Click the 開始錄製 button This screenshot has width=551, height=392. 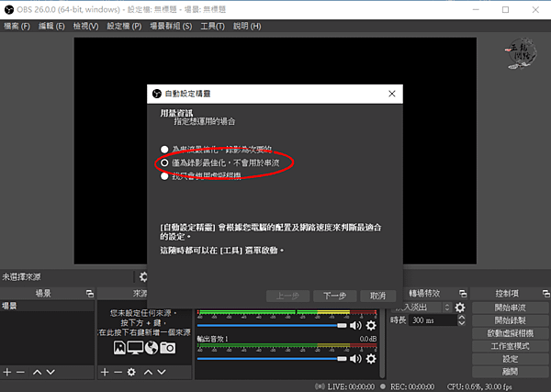(510, 320)
